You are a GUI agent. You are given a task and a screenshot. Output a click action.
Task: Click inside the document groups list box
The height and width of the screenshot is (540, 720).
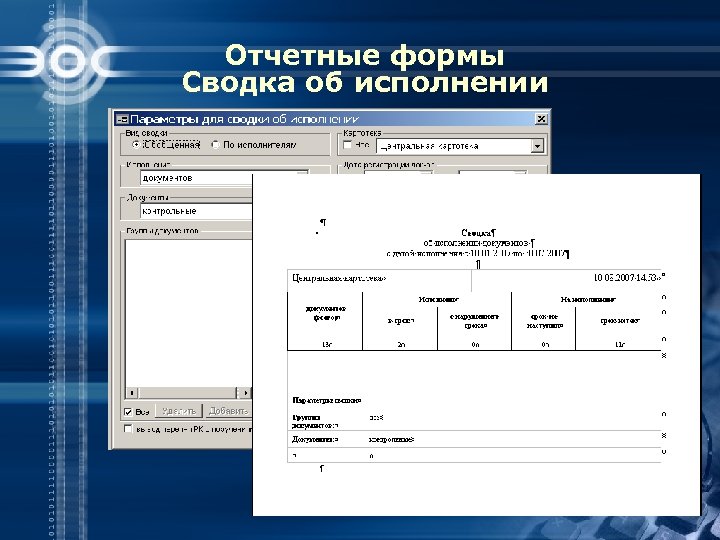189,313
